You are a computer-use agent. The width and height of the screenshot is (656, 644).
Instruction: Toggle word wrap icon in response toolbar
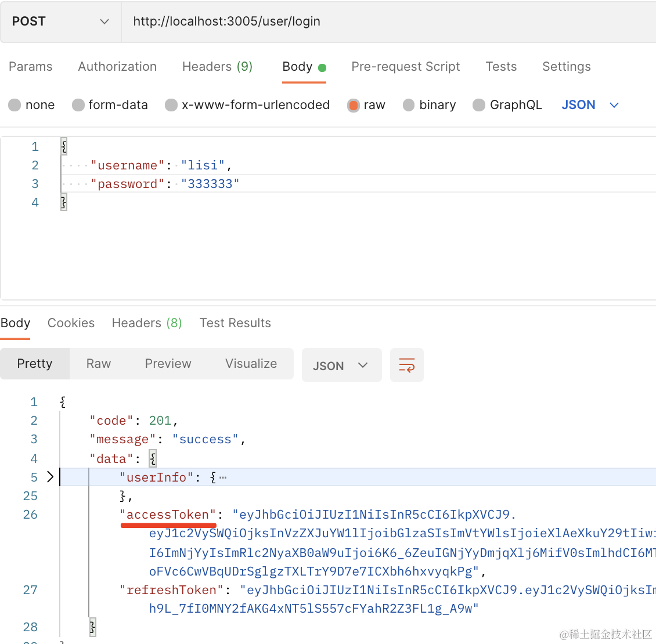click(406, 365)
